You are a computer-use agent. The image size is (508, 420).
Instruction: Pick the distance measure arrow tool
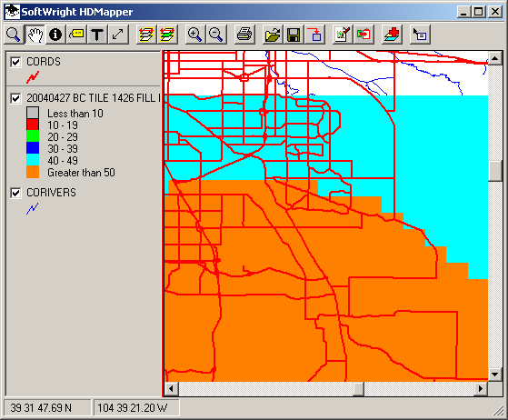point(118,35)
